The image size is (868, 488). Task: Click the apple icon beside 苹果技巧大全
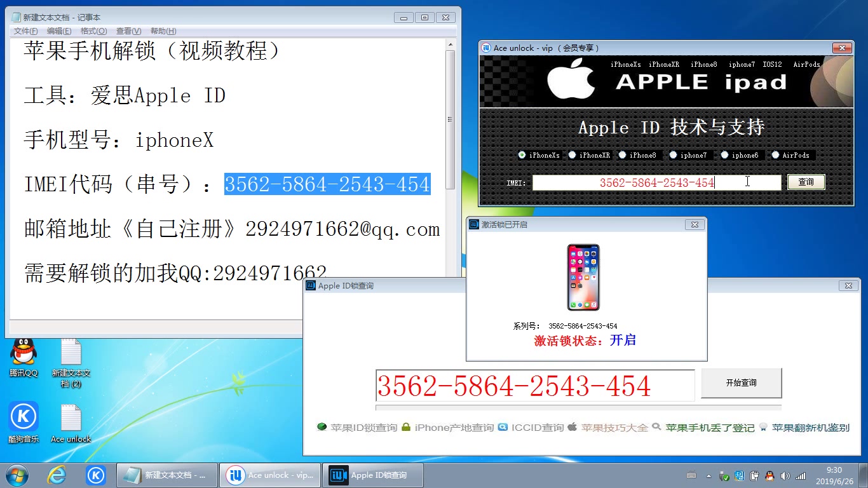click(572, 426)
